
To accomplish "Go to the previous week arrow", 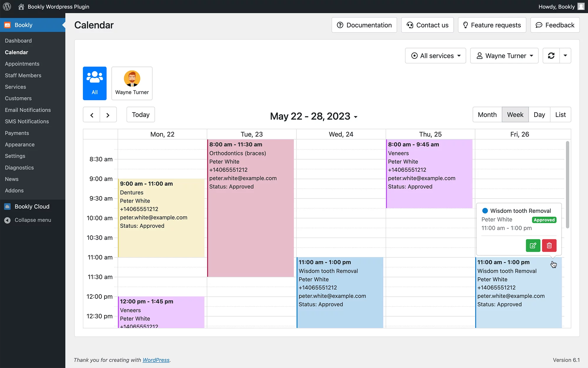I will [92, 115].
